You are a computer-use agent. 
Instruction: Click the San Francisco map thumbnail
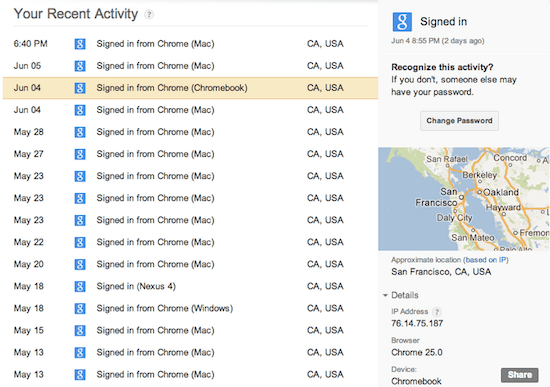(463, 199)
